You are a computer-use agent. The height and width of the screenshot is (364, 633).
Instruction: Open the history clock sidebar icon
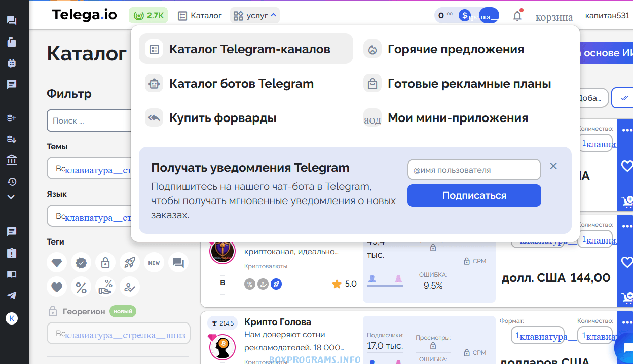pyautogui.click(x=11, y=182)
